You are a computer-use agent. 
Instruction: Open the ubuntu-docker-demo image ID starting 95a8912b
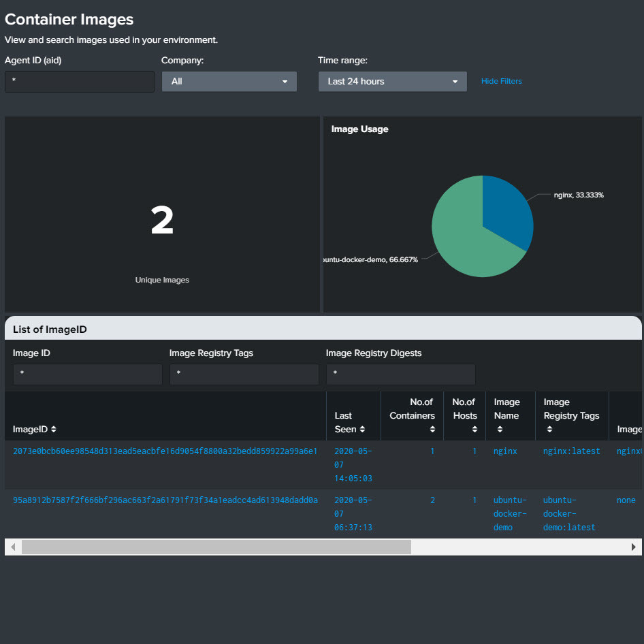[165, 500]
